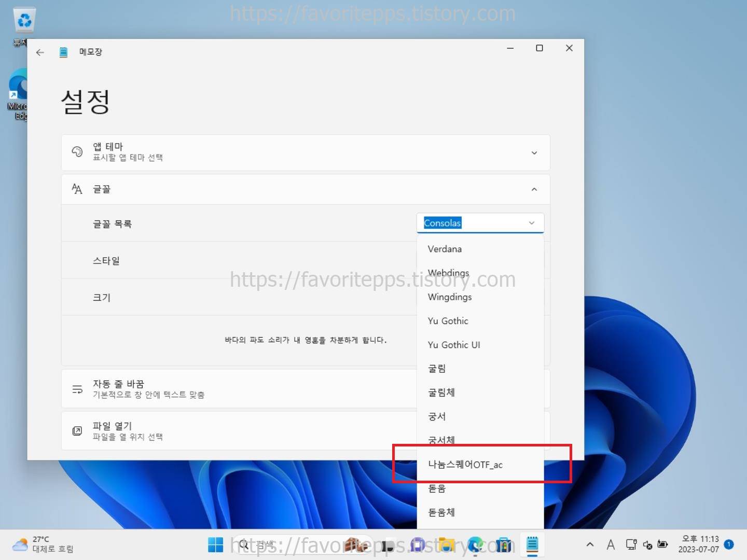747x560 pixels.
Task: Select Wingdings font option
Action: point(480,297)
